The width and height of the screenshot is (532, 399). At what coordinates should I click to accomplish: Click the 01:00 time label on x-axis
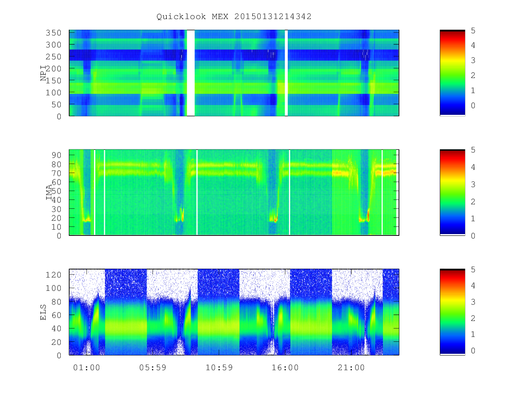(x=86, y=368)
